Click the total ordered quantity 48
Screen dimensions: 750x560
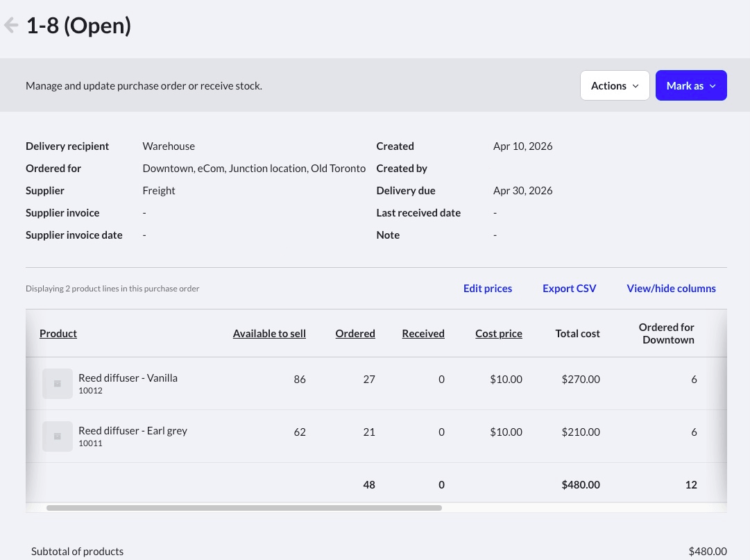(x=369, y=484)
